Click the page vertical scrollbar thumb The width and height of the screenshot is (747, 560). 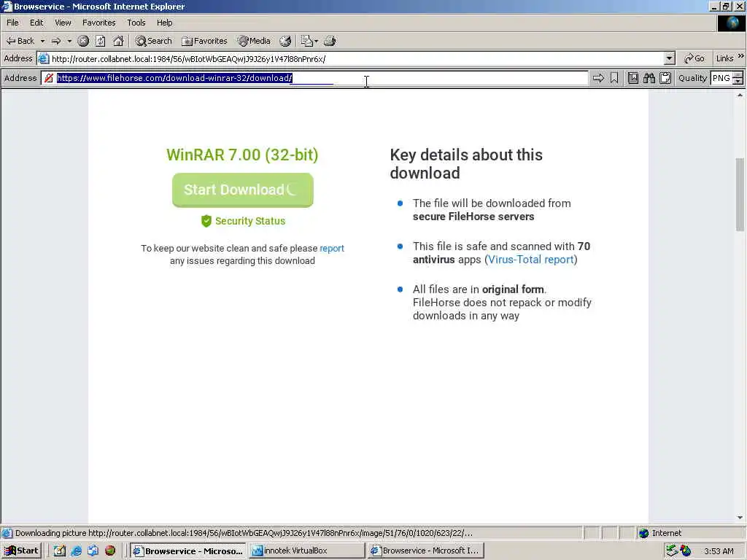pyautogui.click(x=740, y=194)
